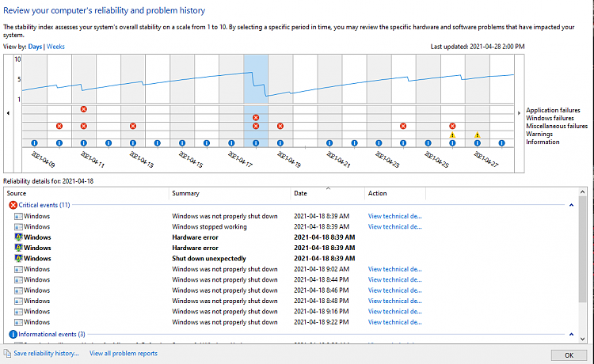Select information icon for 2021-04-12
The width and height of the screenshot is (594, 364).
click(109, 143)
